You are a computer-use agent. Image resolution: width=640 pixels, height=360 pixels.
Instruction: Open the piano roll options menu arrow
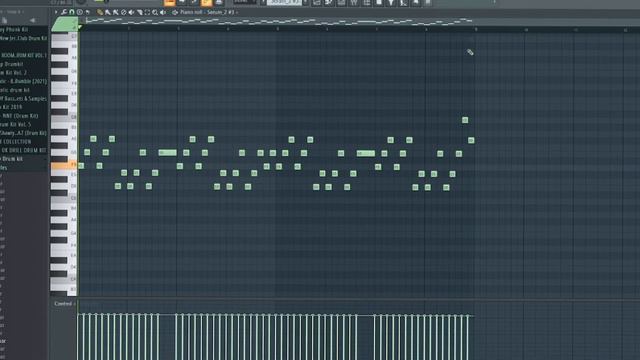coord(56,12)
